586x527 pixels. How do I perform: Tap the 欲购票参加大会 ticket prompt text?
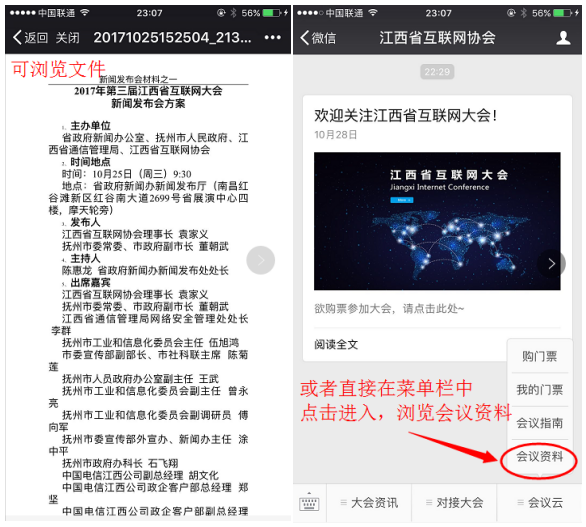click(389, 309)
